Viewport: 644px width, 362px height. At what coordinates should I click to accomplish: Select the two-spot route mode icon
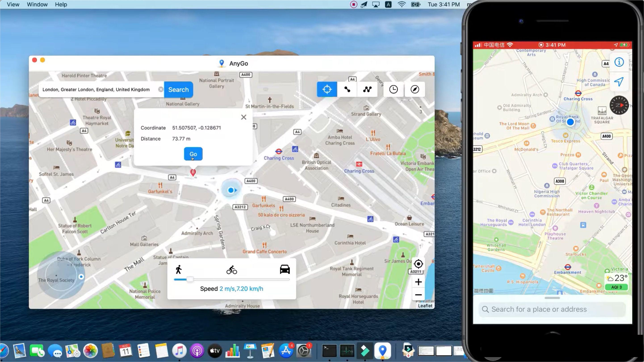[x=347, y=89]
